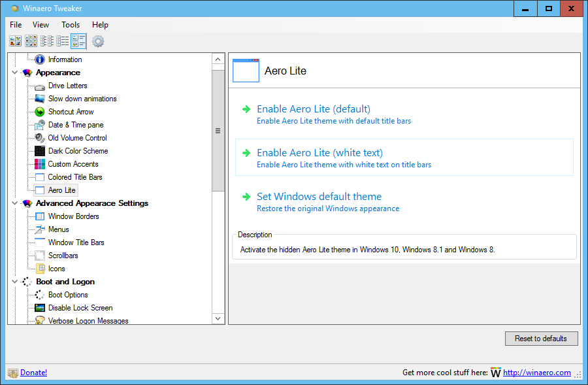
Task: Select the Old Volume Control speaker icon
Action: [40, 138]
